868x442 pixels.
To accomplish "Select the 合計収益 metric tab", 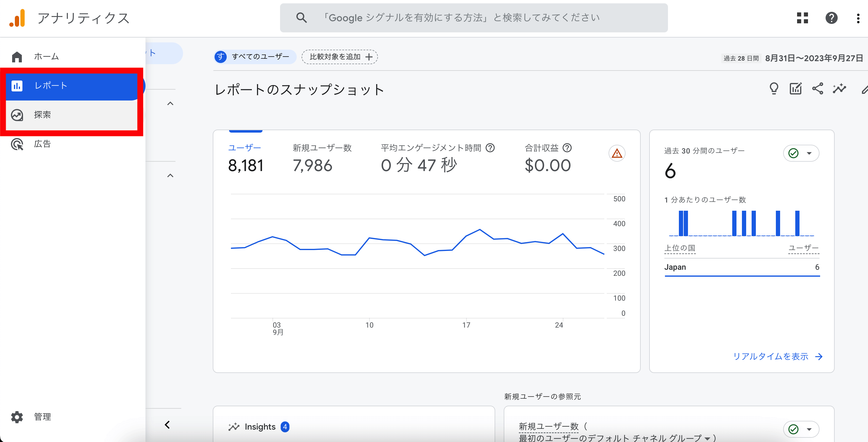I will [548, 159].
